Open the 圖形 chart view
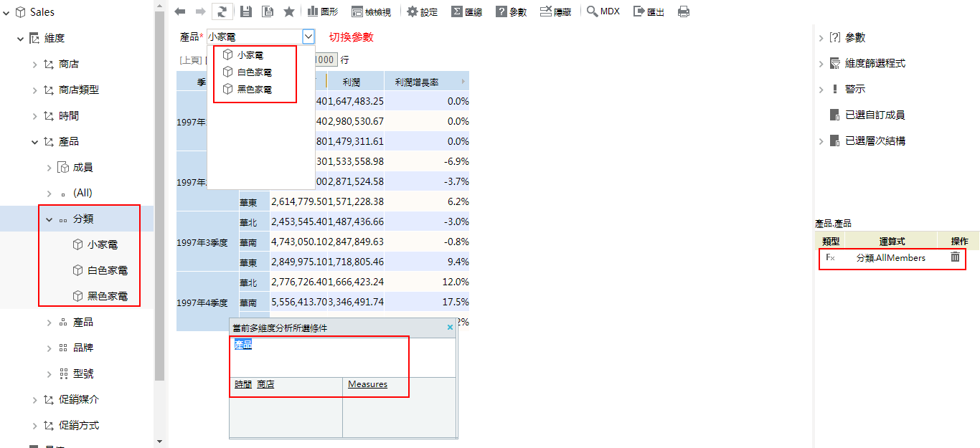 [323, 11]
